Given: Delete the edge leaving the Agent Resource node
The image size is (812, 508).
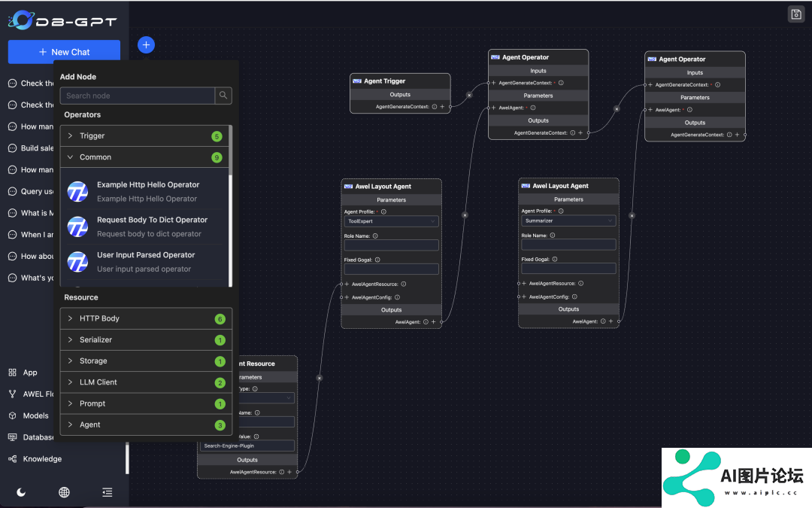Looking at the screenshot, I should 320,378.
